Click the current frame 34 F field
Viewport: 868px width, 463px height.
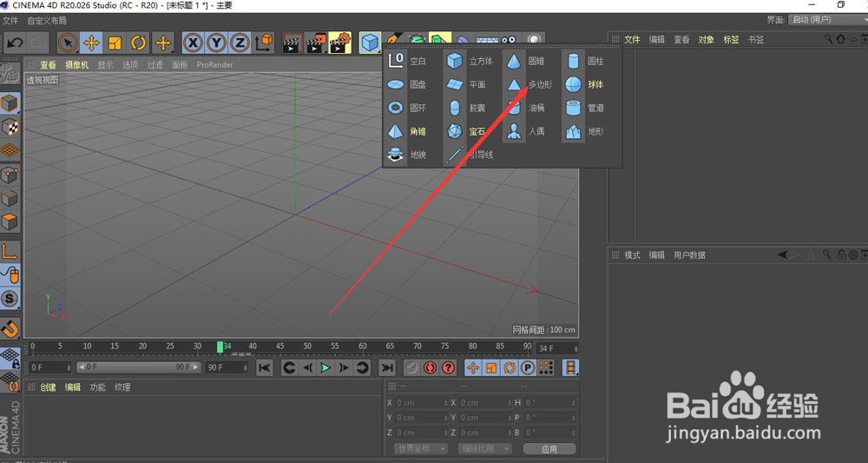point(557,348)
